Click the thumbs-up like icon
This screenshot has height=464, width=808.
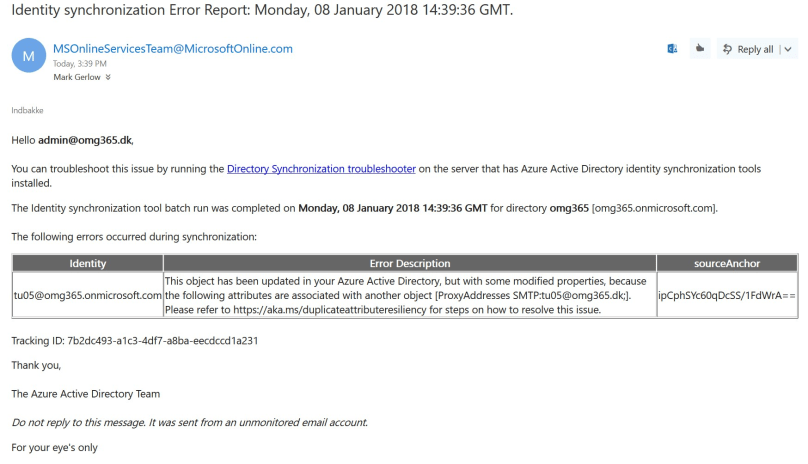[x=701, y=49]
